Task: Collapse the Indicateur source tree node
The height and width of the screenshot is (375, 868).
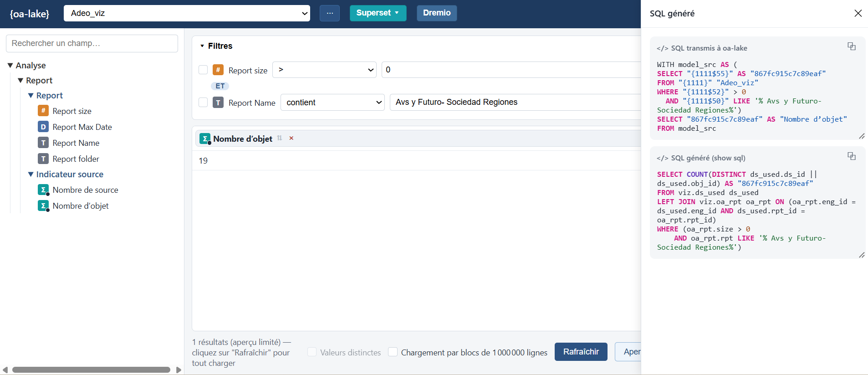Action: click(31, 174)
